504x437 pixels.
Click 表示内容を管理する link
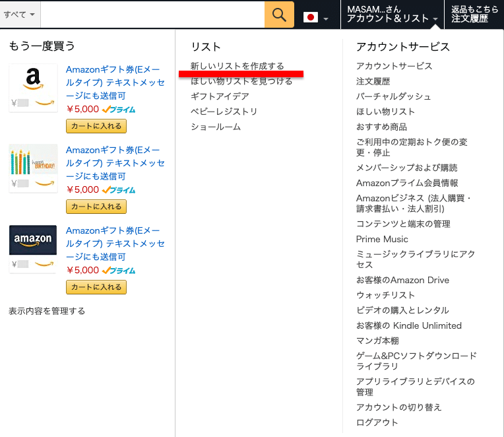(47, 311)
